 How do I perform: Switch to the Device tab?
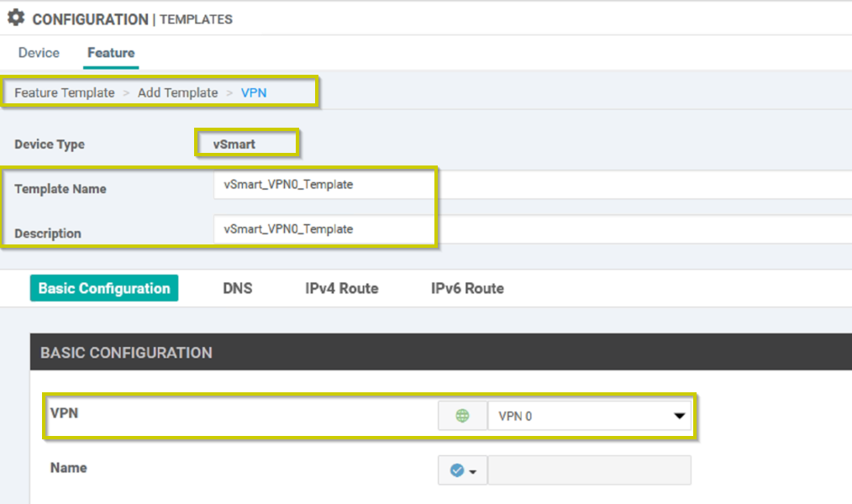coord(39,53)
